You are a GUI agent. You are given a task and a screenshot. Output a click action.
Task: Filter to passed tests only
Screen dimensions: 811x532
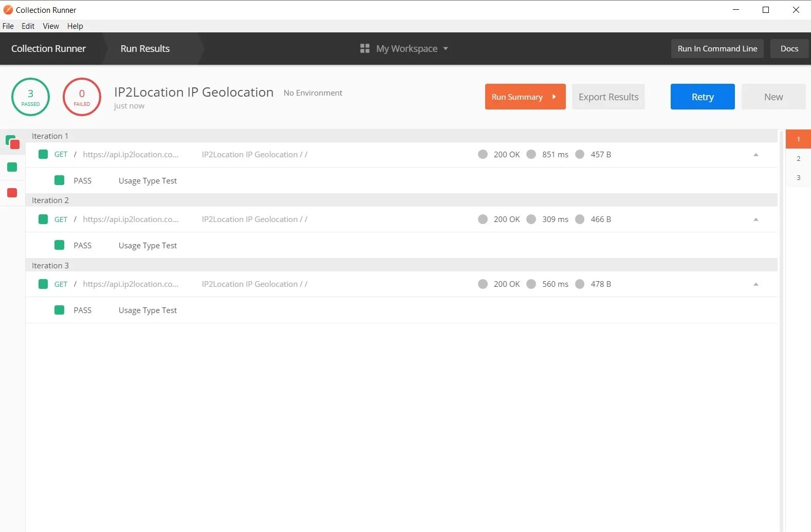tap(12, 167)
